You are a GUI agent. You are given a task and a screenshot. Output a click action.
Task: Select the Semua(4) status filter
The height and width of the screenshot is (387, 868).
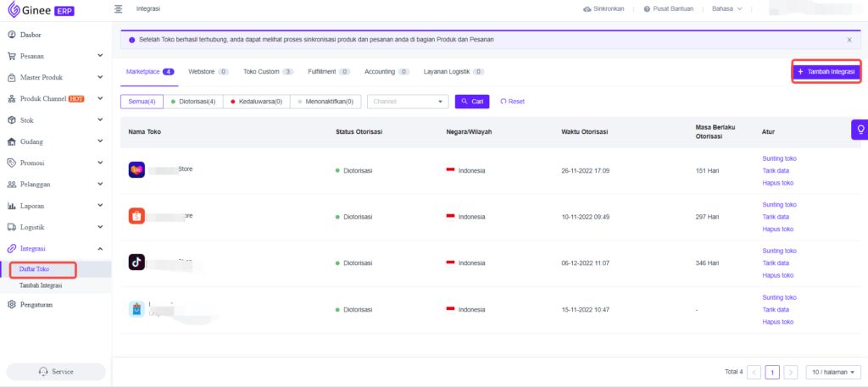click(x=142, y=102)
